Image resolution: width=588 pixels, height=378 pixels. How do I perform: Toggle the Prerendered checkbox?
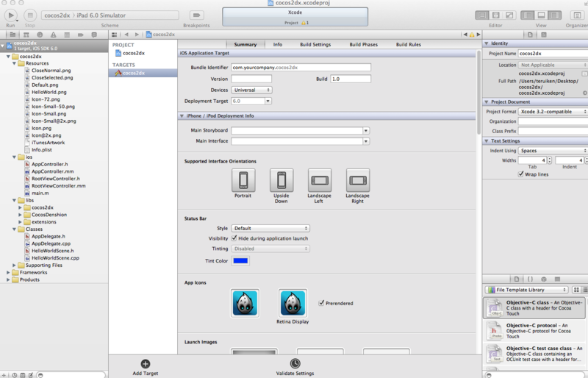[x=321, y=303]
